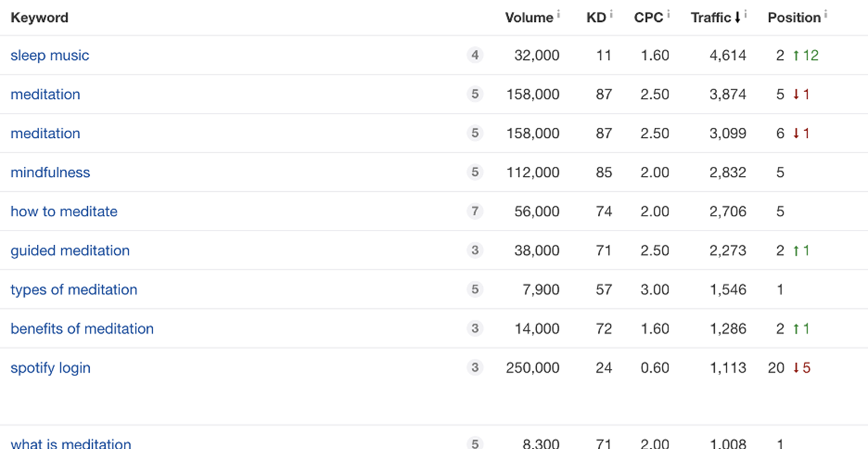This screenshot has height=449, width=868.
Task: Sort the table by Position column header
Action: (x=794, y=18)
